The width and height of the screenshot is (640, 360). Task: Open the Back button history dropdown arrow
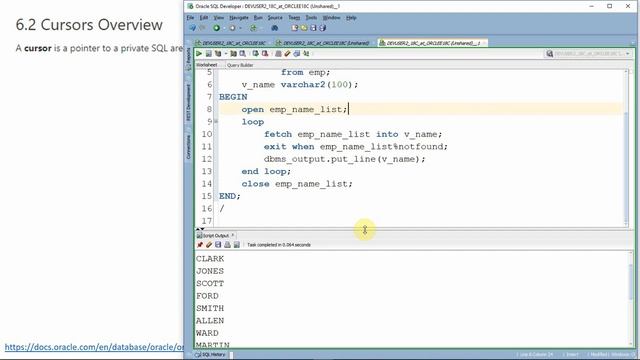point(224,28)
